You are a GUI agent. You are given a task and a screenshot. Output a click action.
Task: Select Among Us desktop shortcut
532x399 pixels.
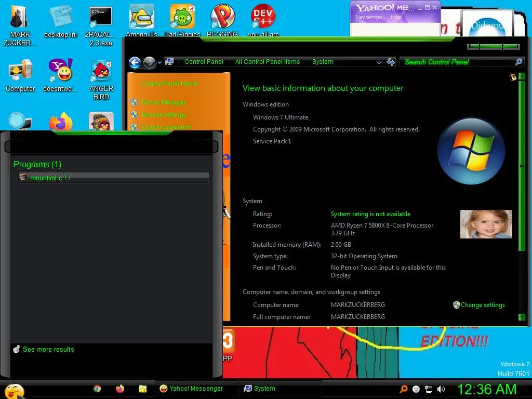(x=141, y=20)
